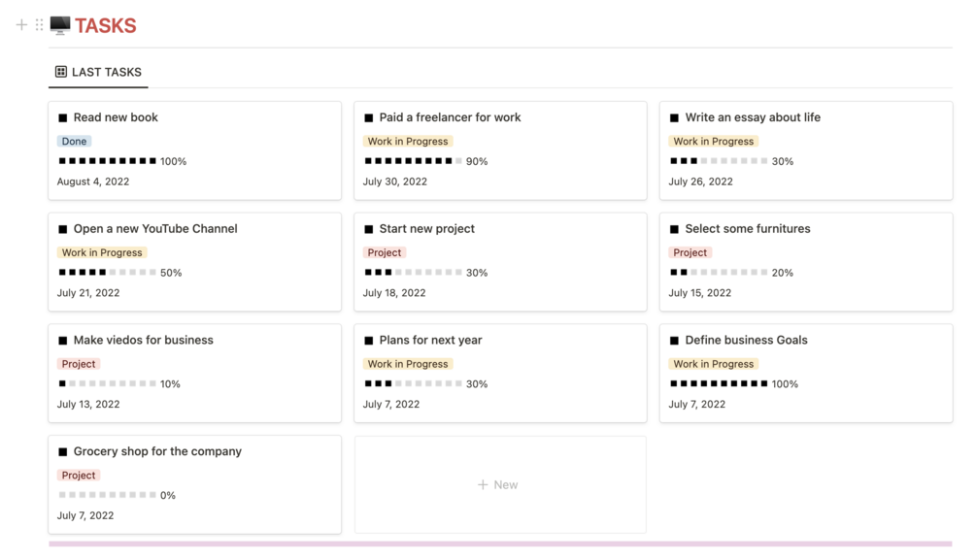Click the TASKS page title
The width and height of the screenshot is (976, 560).
[106, 26]
